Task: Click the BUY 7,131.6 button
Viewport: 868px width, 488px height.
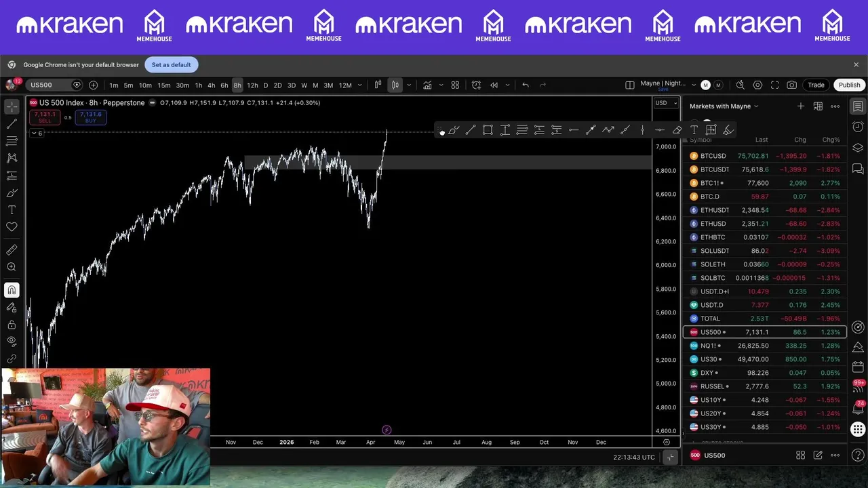Action: click(90, 117)
